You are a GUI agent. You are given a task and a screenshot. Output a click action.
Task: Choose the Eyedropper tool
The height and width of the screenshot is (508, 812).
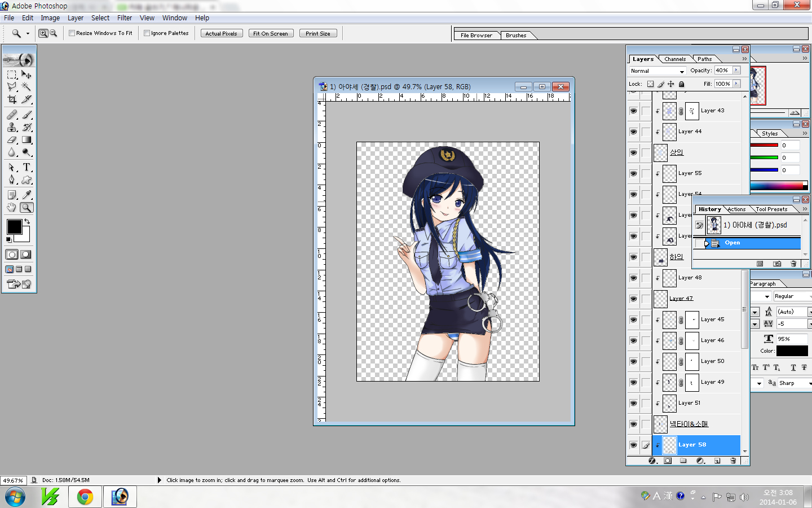(27, 195)
